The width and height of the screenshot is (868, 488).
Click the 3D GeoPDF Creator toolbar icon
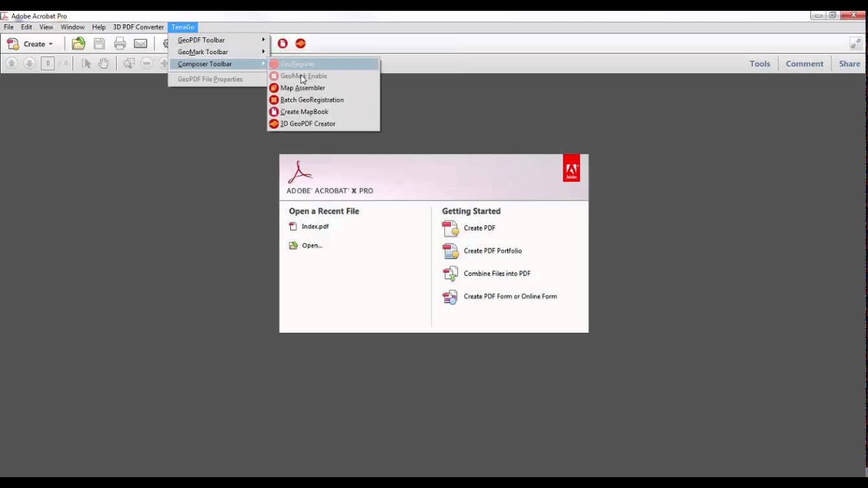(x=300, y=43)
